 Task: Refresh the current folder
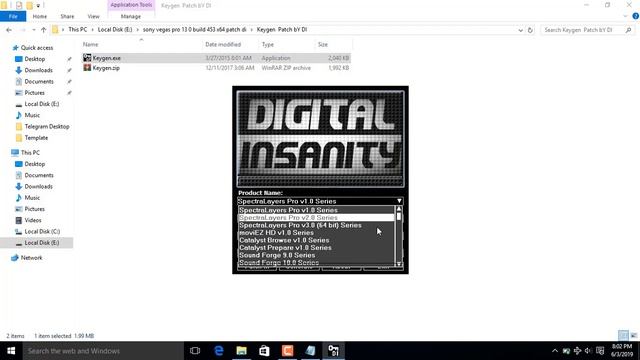point(530,30)
